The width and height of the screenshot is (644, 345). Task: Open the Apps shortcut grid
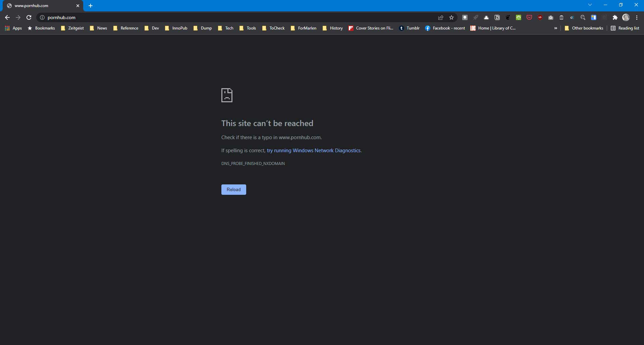(13, 28)
